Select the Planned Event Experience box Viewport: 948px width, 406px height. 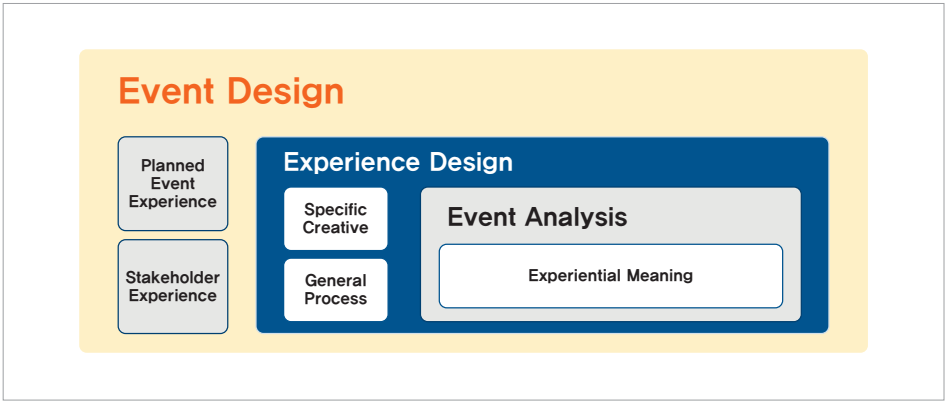pos(173,184)
